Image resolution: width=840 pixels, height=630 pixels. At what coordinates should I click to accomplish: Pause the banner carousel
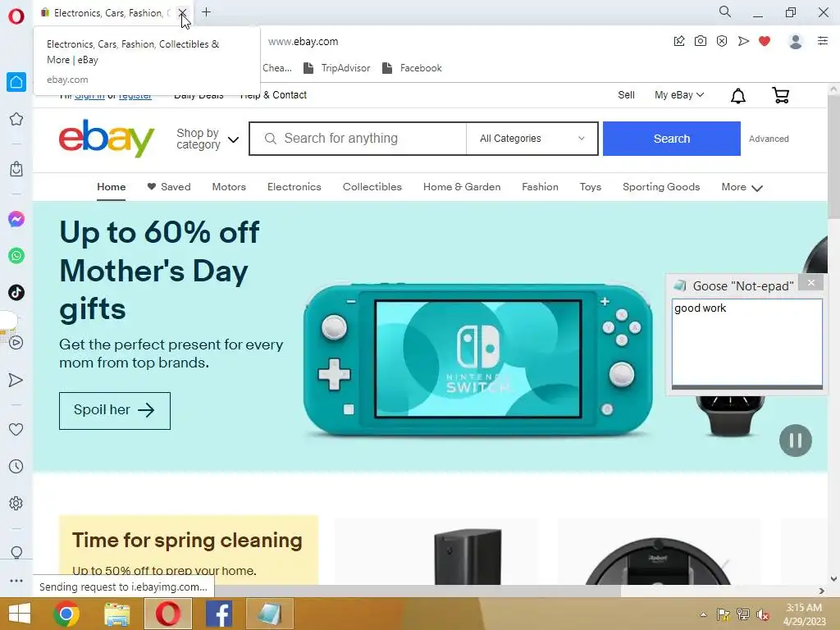[x=795, y=441]
